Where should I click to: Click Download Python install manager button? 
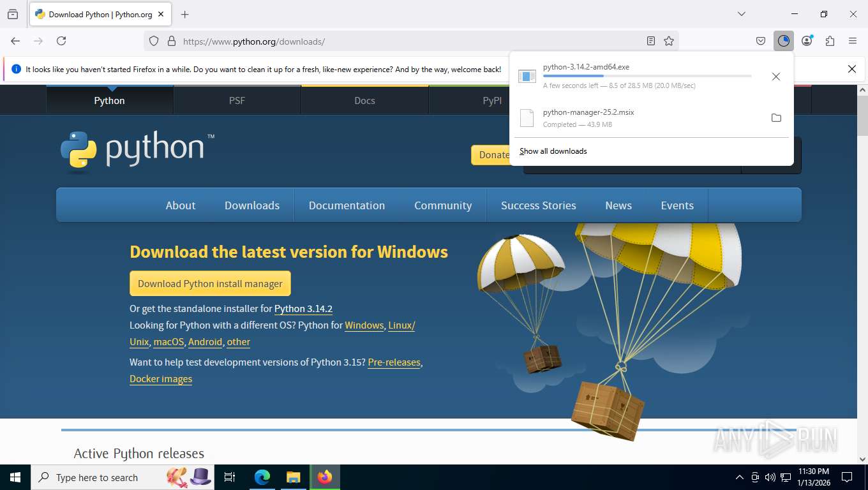click(x=210, y=283)
